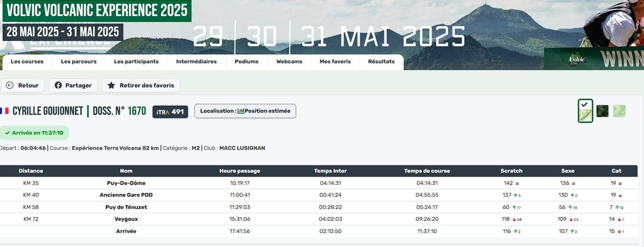The width and height of the screenshot is (644, 247).
Task: Go to the Les parcours tab
Action: tap(79, 62)
